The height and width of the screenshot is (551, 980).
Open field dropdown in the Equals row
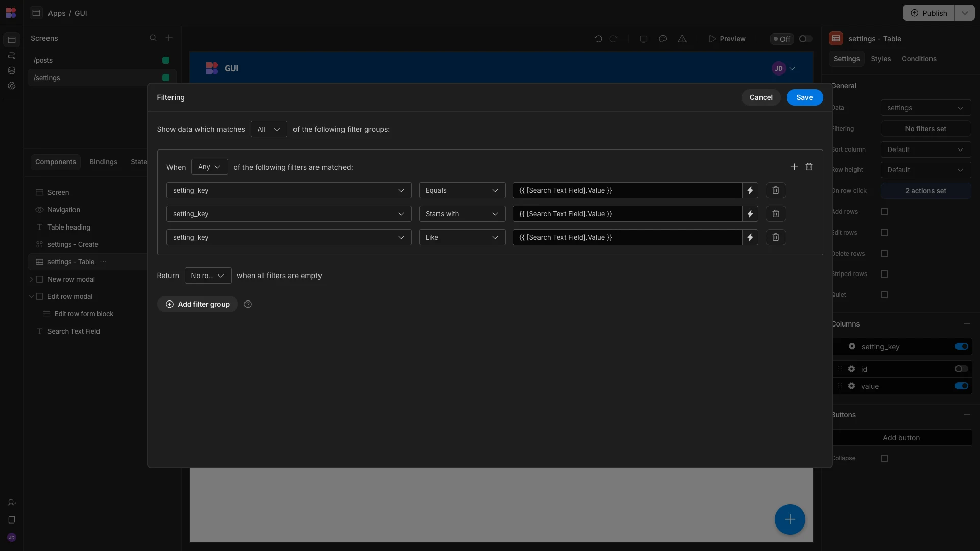tap(289, 190)
